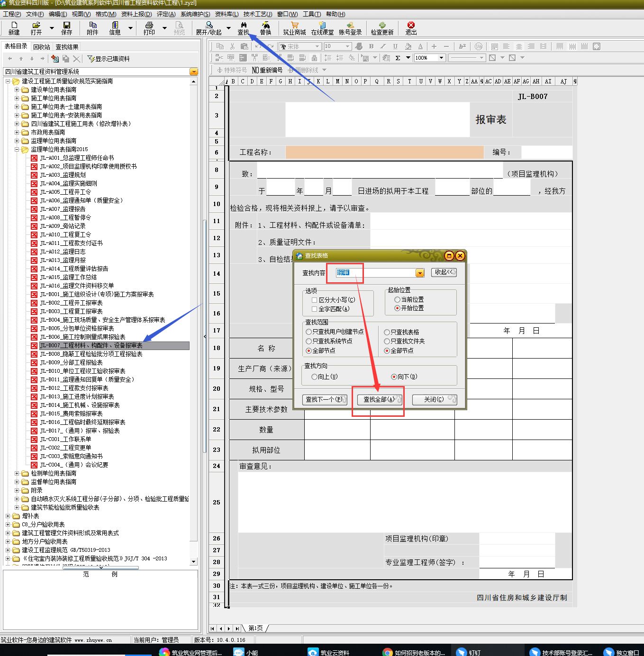Expand the 增补表 folder

pyautogui.click(x=8, y=516)
